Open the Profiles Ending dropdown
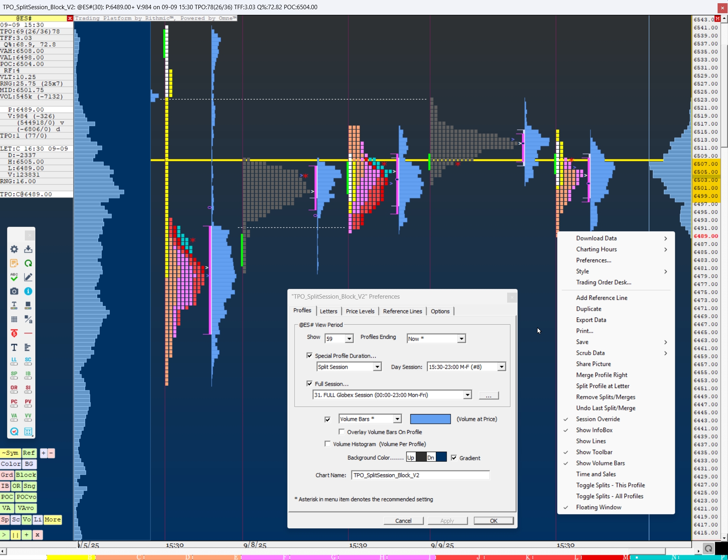728x560 pixels. 461,339
